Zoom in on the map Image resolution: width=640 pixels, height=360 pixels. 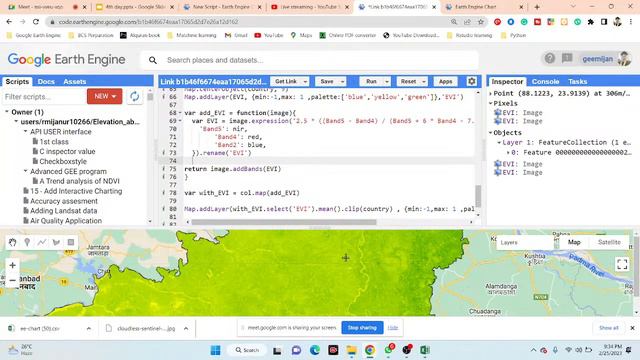(13, 265)
